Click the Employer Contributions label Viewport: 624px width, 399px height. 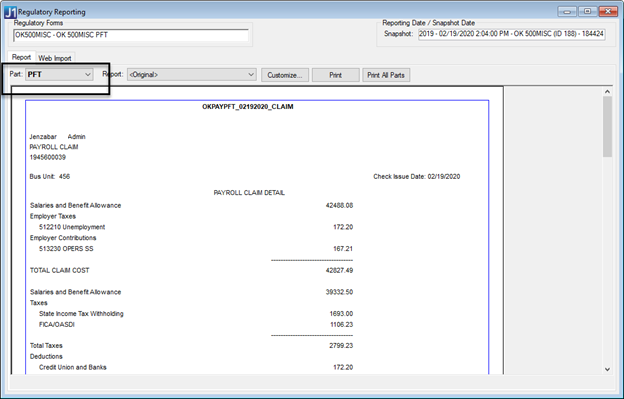pos(63,237)
